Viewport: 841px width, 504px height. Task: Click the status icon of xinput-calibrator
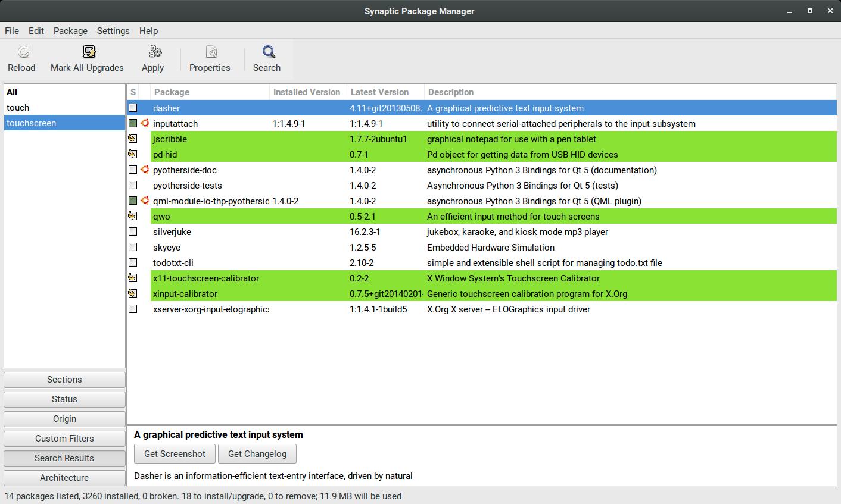click(133, 293)
